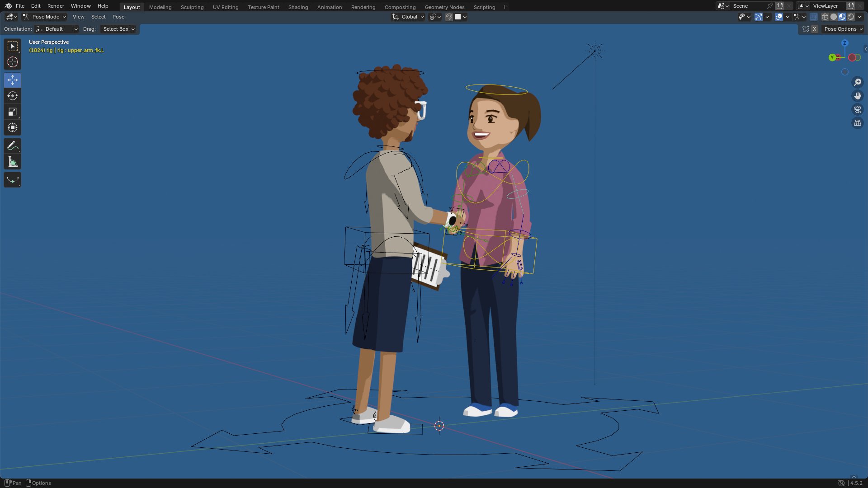Toggle camera view icon
This screenshot has height=488, width=868.
[x=857, y=109]
